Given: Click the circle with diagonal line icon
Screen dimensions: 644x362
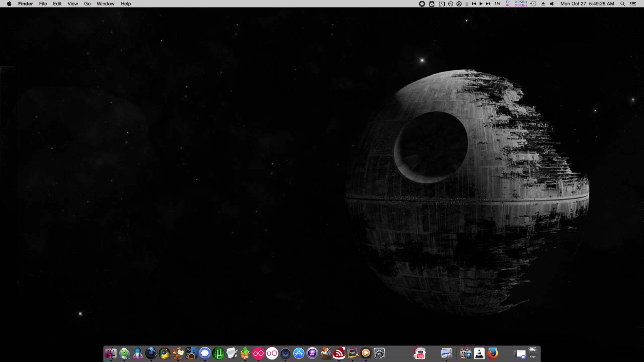Looking at the screenshot, I should (x=451, y=4).
